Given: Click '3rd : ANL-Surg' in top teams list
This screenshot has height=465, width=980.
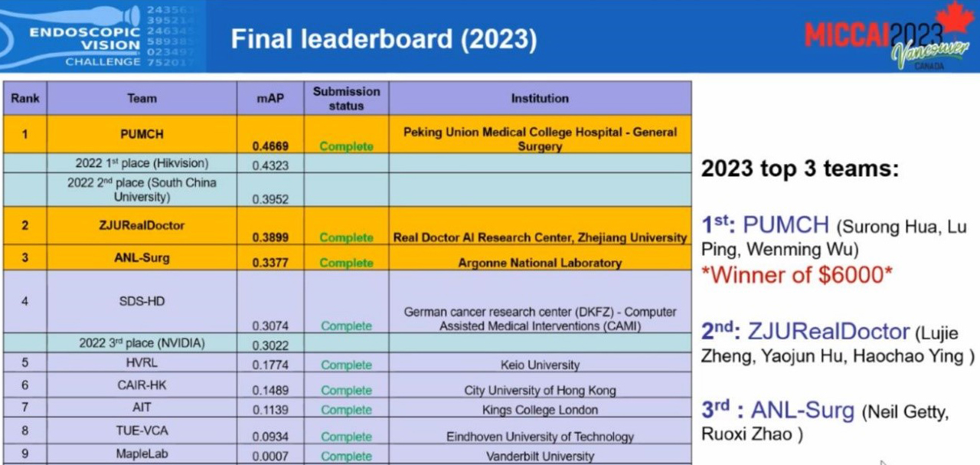Looking at the screenshot, I should (778, 411).
